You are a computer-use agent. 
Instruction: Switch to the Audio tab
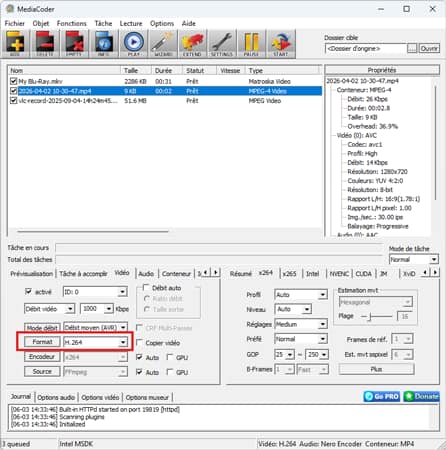click(146, 274)
